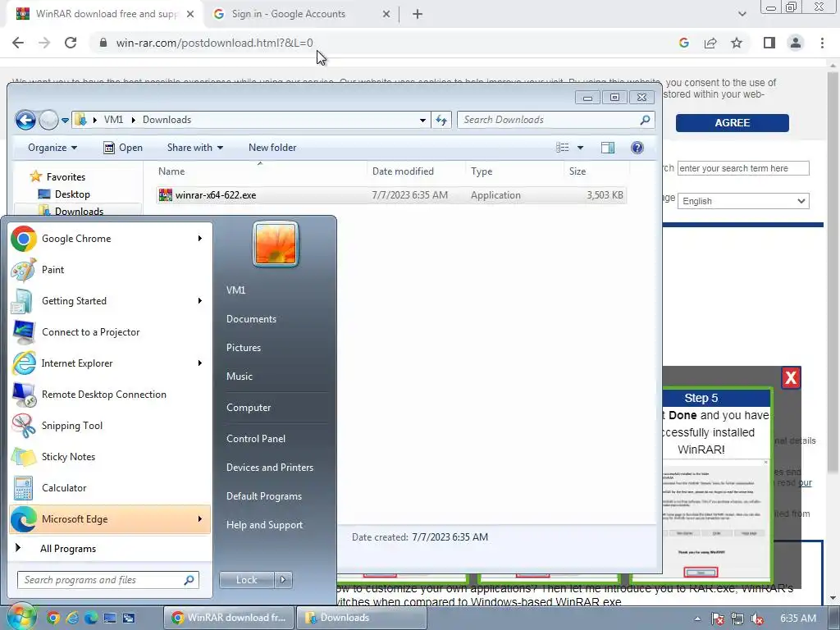
Task: Open Help and Support
Action: [264, 525]
